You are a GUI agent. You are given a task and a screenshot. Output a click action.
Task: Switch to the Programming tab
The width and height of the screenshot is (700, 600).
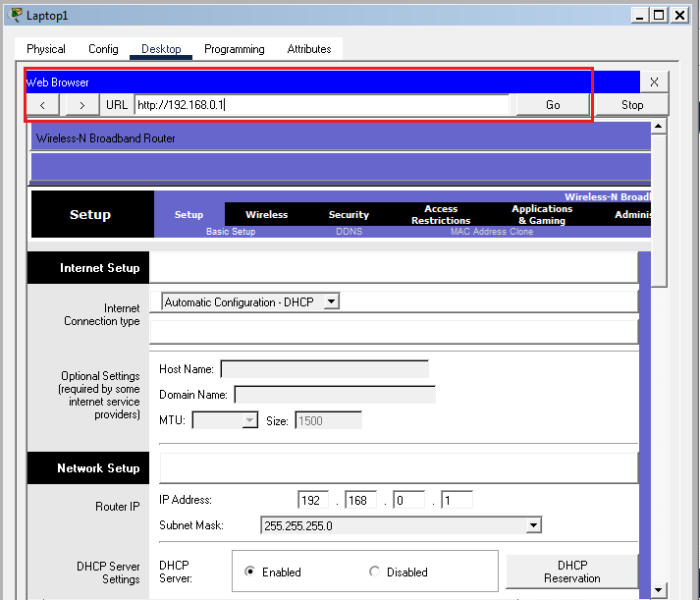click(x=234, y=49)
